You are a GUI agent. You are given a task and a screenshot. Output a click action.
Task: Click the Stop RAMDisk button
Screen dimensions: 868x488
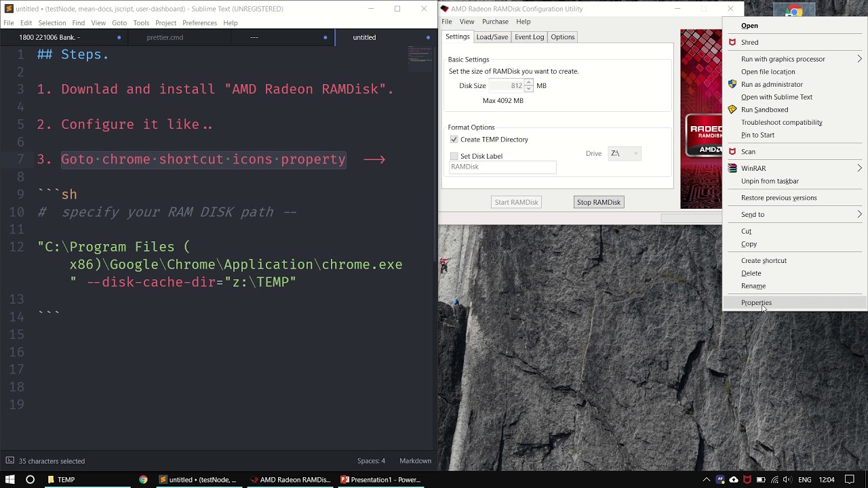pos(598,202)
